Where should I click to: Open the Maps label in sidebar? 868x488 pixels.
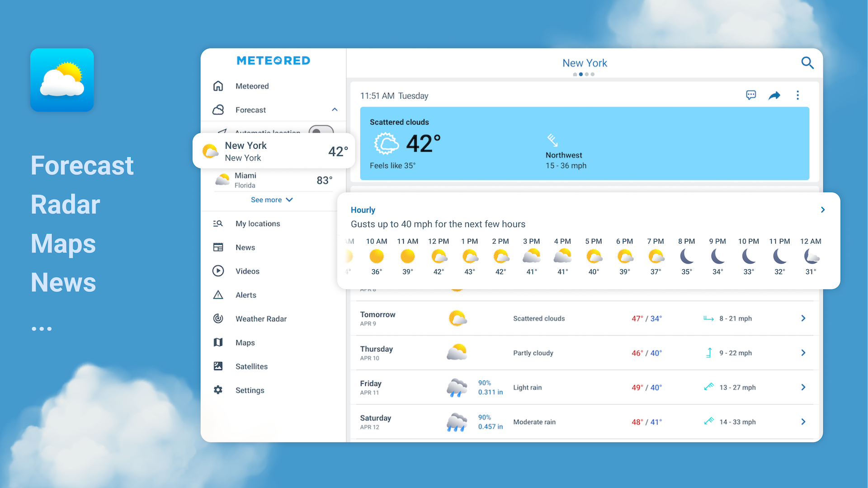(245, 343)
